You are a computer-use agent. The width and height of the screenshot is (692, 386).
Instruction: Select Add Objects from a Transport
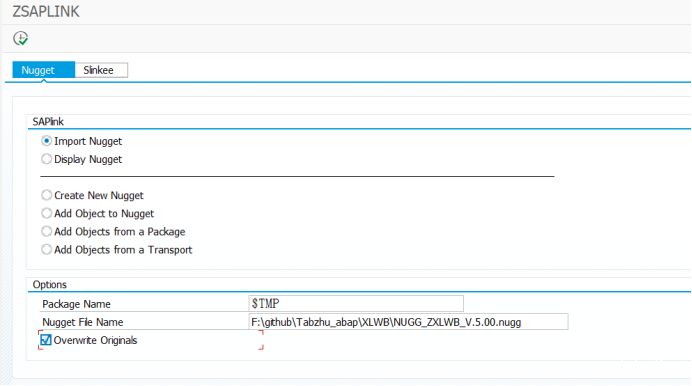(46, 249)
